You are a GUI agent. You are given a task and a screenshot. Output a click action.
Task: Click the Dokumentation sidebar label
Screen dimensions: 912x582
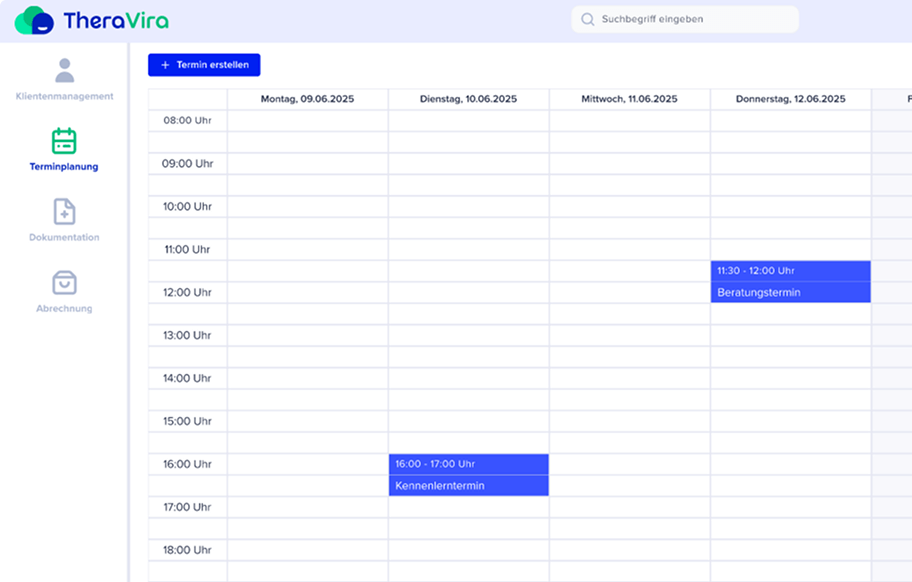click(x=64, y=238)
